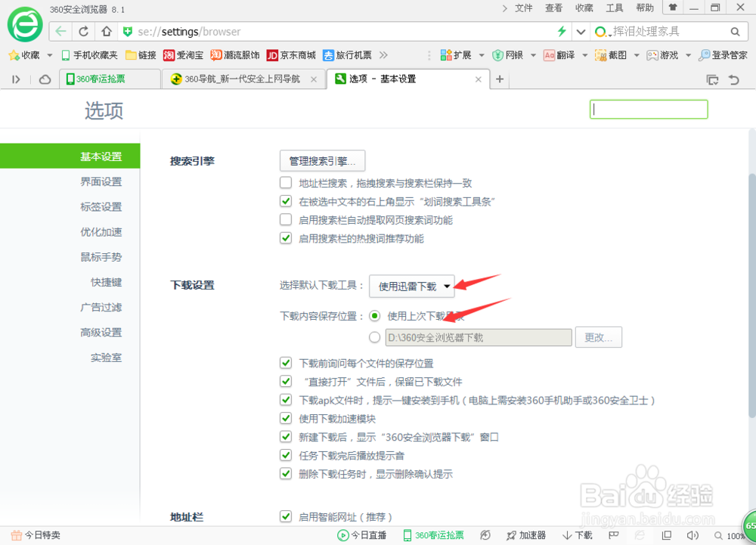Click the options search input field

pyautogui.click(x=649, y=110)
